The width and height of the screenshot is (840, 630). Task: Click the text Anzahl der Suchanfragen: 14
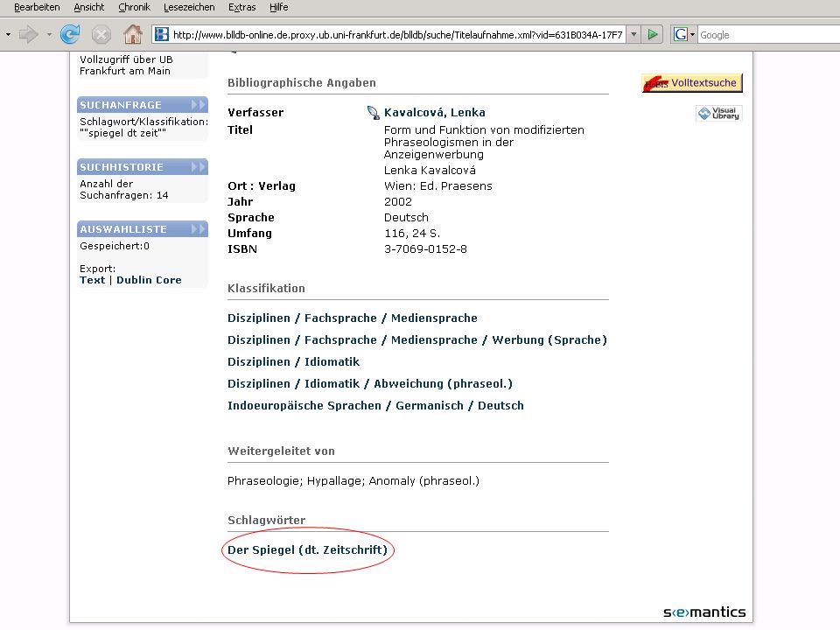point(124,189)
